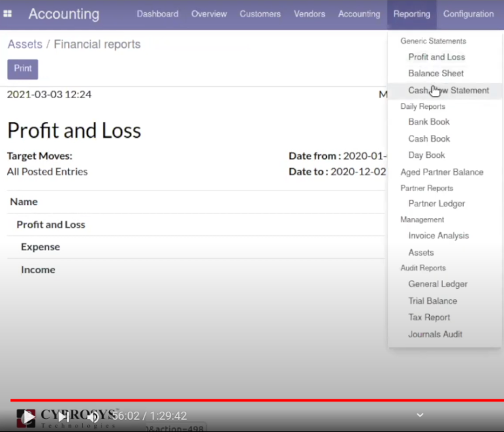Screen dimensions: 504x432
Task: Click the 2021-03-03 12:24 timestamp
Action: tap(49, 94)
